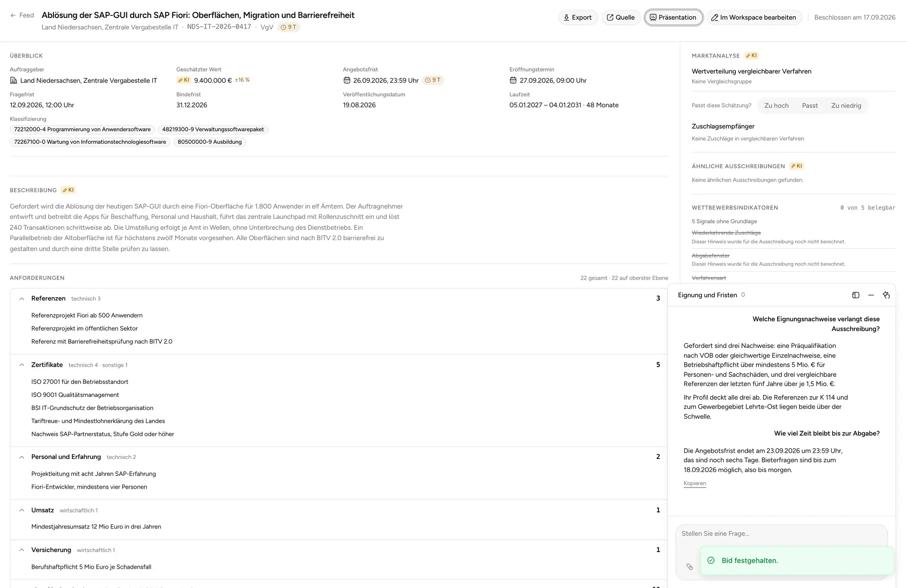Collapse the Personal und Erfahrung group

(x=22, y=457)
